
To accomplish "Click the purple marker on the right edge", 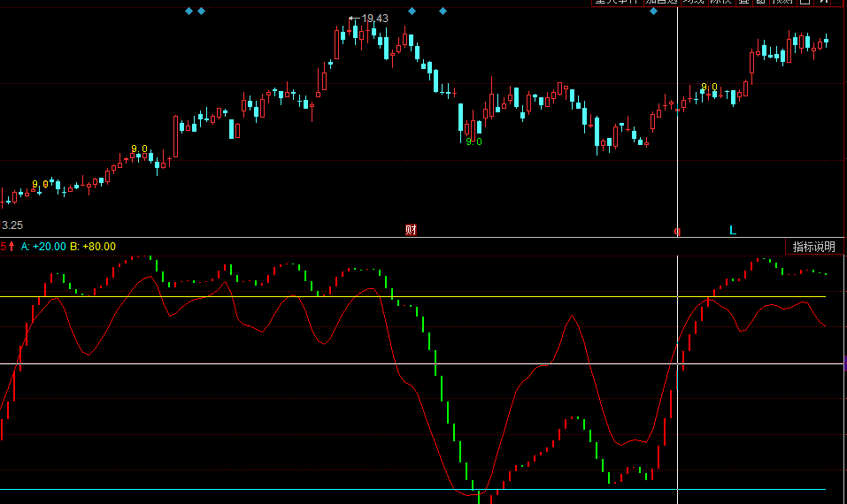I will [844, 363].
